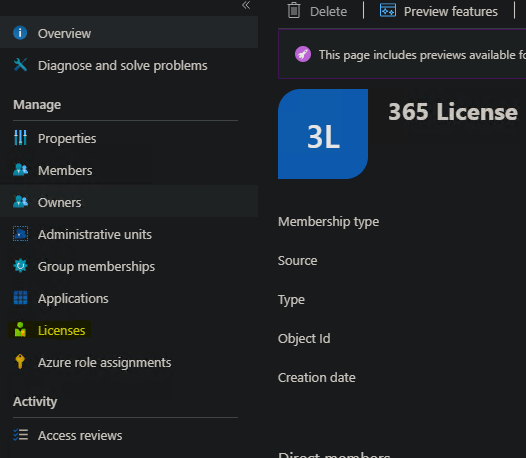Click the Group memberships gear icon

[20, 266]
